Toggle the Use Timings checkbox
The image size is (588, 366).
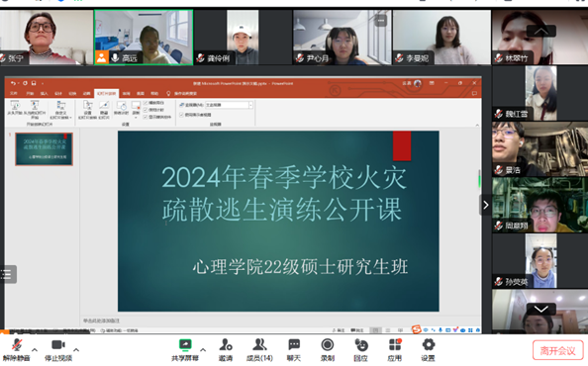point(146,110)
